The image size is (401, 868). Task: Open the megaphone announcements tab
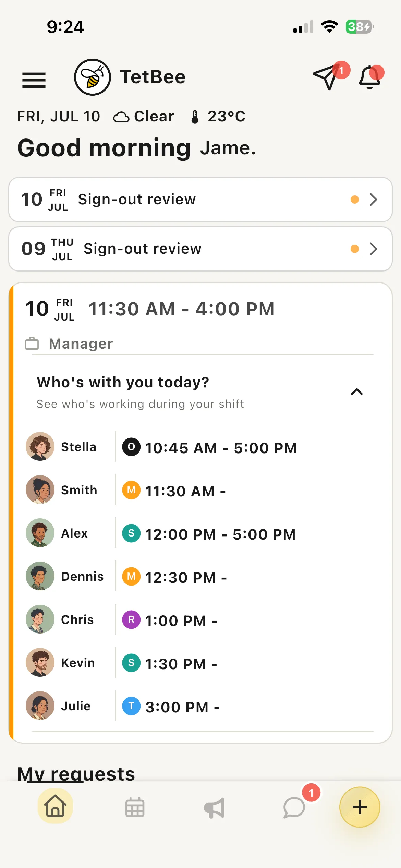[x=214, y=808]
